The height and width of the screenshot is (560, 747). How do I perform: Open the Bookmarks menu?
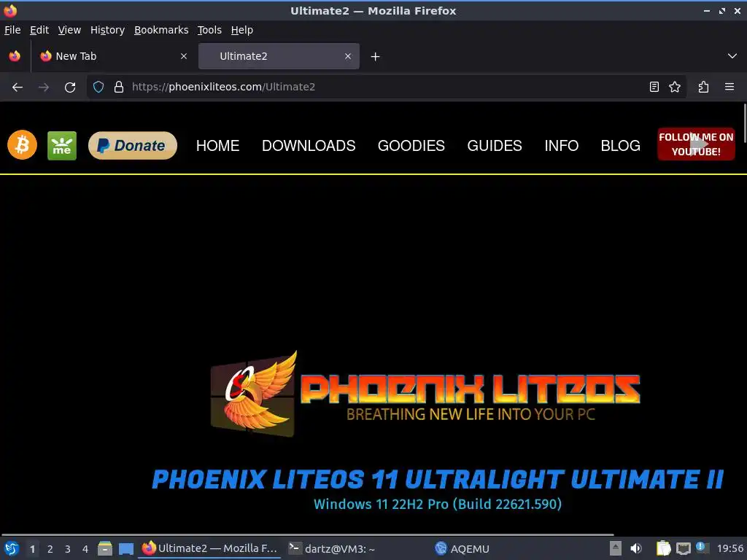[x=161, y=30]
